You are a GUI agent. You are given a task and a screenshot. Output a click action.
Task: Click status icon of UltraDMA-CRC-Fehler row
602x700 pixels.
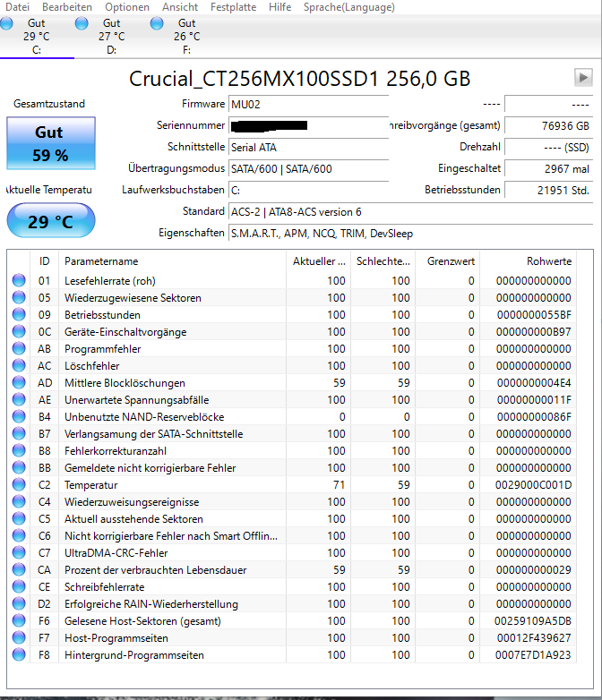click(x=19, y=552)
